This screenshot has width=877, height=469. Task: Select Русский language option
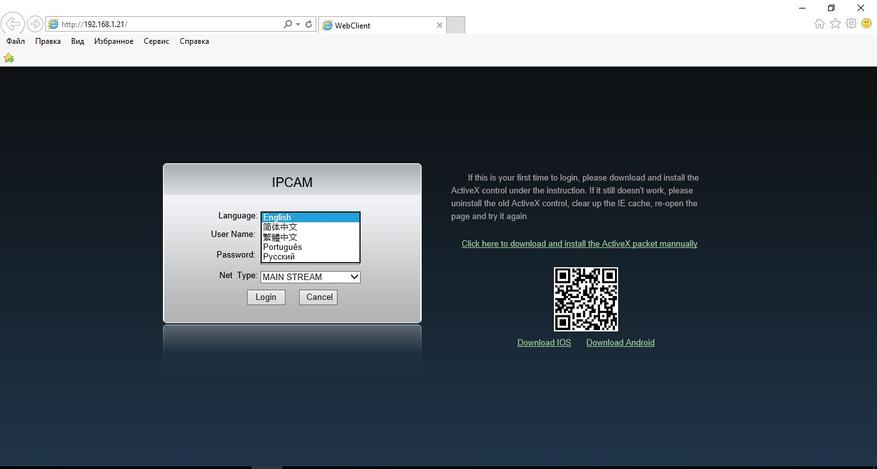tap(310, 257)
